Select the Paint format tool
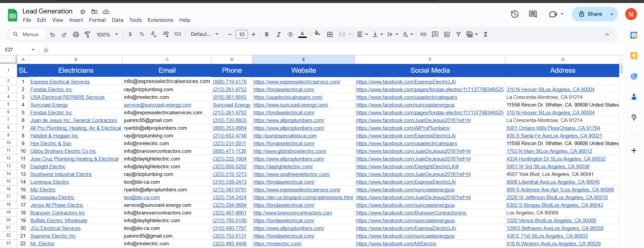The image size is (644, 248). (87, 35)
